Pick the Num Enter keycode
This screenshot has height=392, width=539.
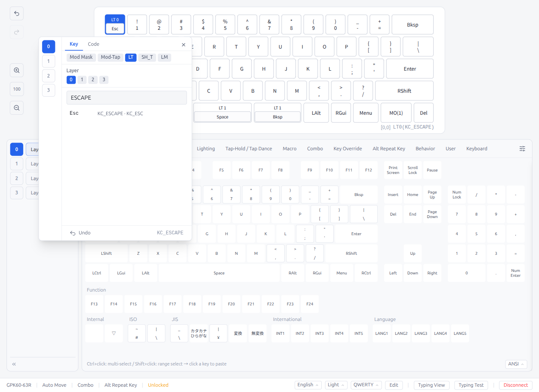(516, 273)
